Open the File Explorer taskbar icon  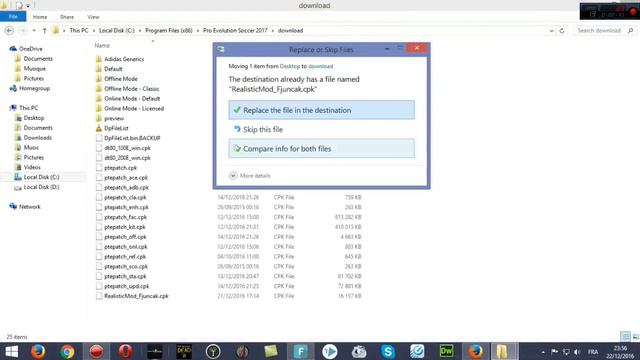502,351
